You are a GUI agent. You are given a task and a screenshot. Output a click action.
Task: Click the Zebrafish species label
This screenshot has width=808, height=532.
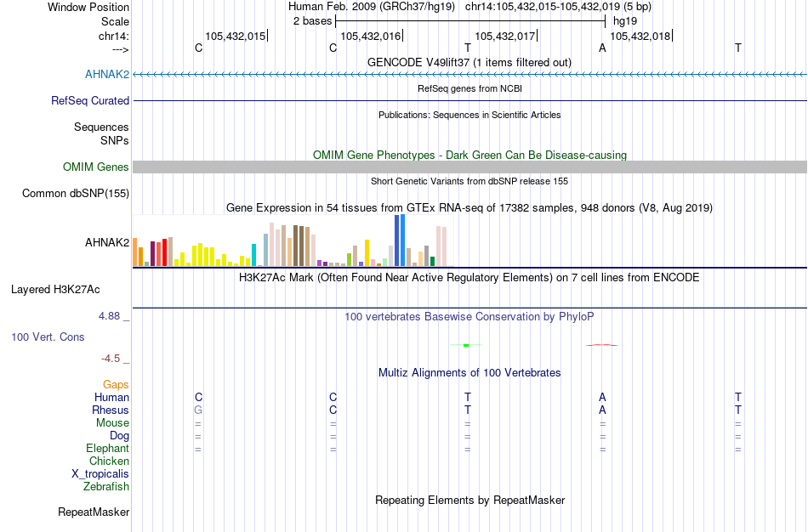(x=106, y=486)
